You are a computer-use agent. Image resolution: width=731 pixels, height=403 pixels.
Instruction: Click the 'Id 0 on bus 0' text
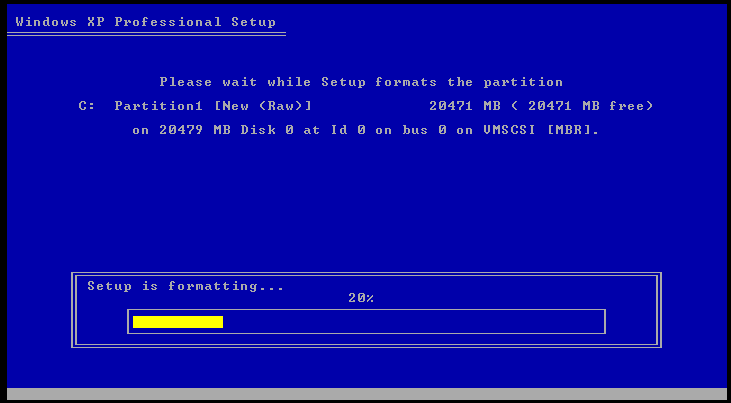coord(388,130)
